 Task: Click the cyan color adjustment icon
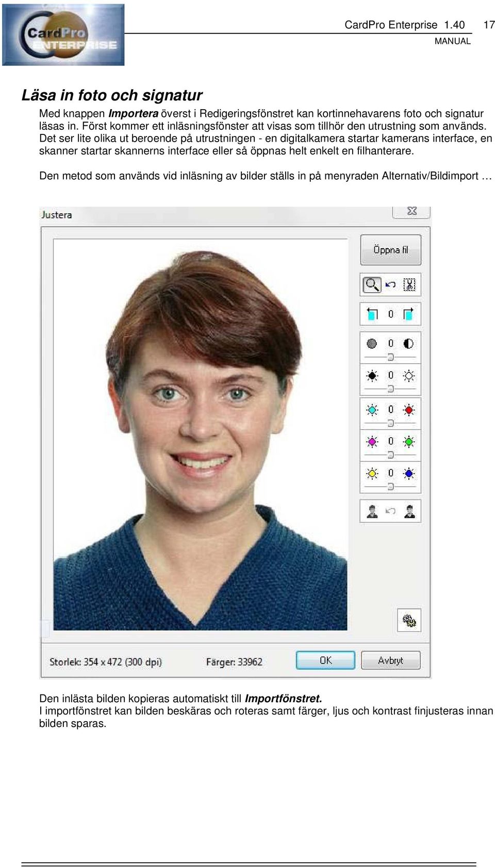(x=372, y=410)
